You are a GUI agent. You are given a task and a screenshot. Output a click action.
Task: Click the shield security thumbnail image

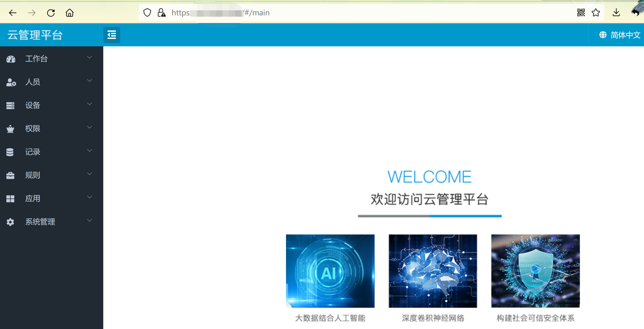point(535,271)
